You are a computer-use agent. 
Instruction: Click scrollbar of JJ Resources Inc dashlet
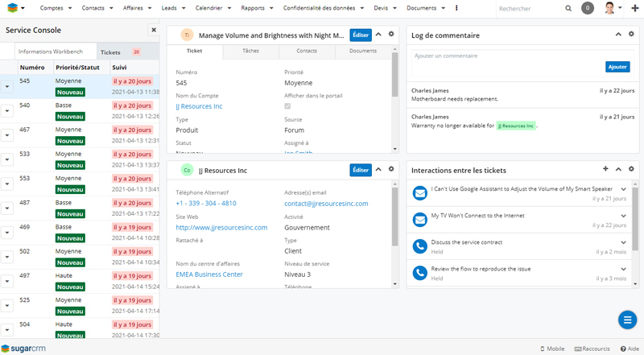(394, 217)
